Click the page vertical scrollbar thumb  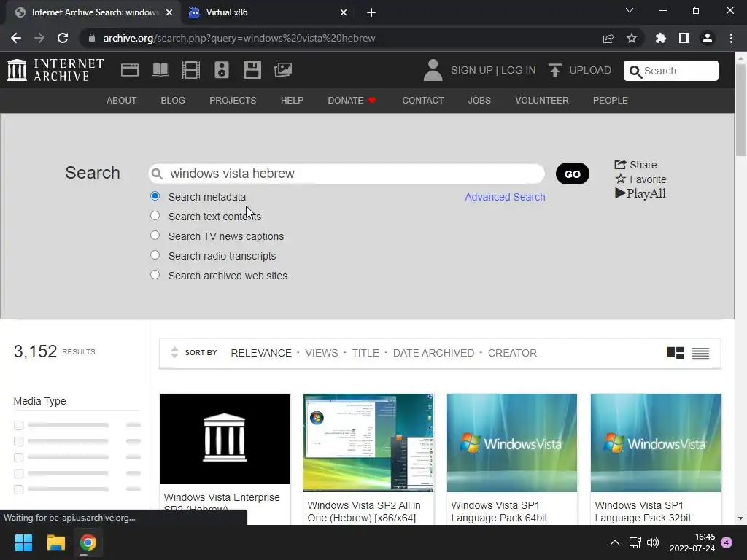click(x=740, y=111)
